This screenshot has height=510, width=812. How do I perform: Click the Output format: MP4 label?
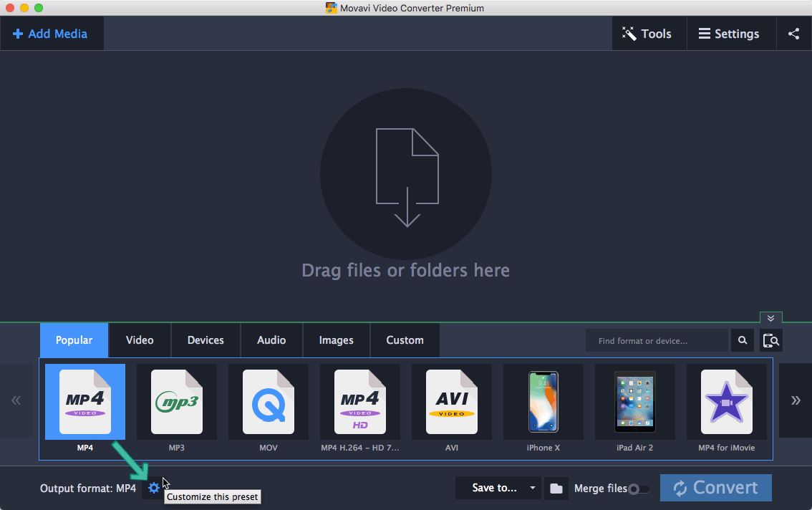[x=88, y=489]
